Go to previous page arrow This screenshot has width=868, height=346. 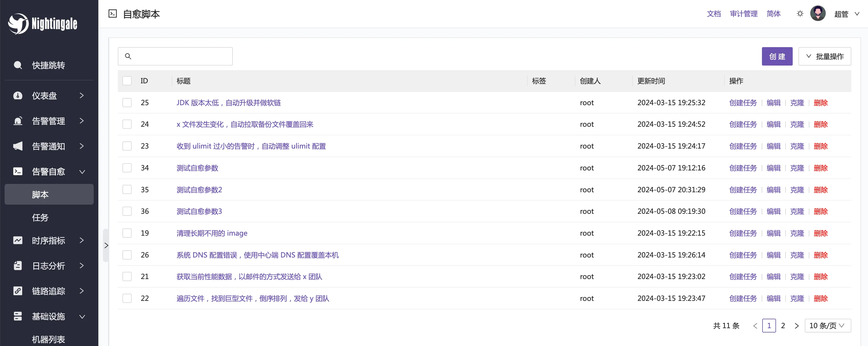(755, 326)
